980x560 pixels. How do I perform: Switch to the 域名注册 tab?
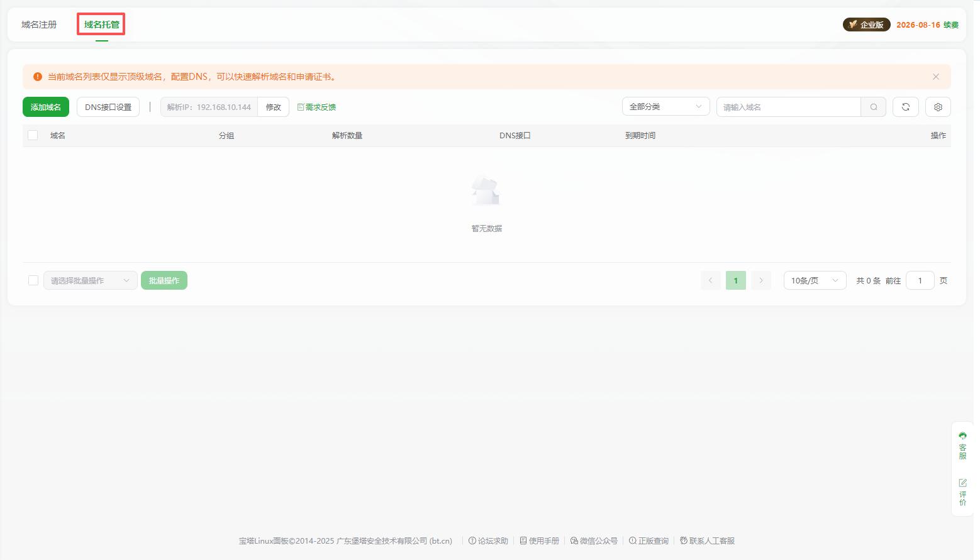(x=39, y=25)
